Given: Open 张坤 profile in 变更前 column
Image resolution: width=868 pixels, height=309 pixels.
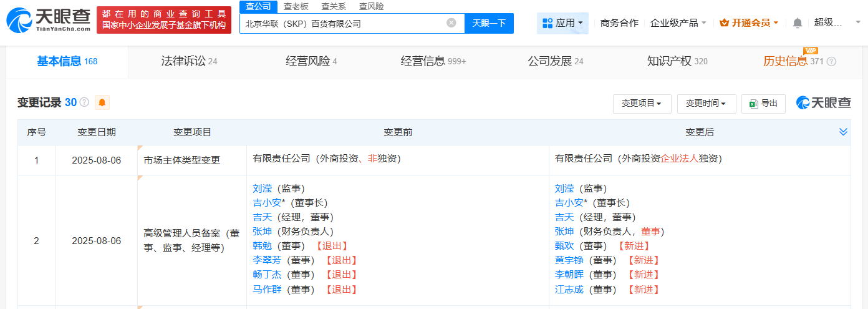Looking at the screenshot, I should click(263, 232).
